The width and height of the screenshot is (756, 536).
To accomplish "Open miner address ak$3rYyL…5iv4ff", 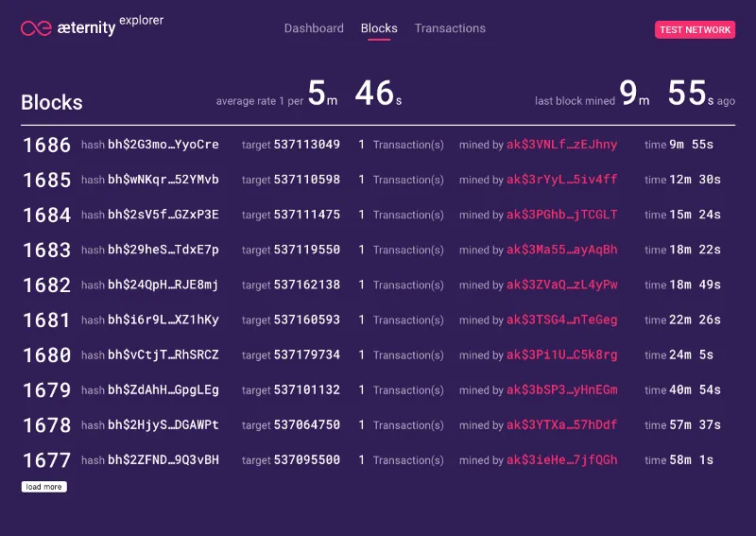I will [561, 180].
